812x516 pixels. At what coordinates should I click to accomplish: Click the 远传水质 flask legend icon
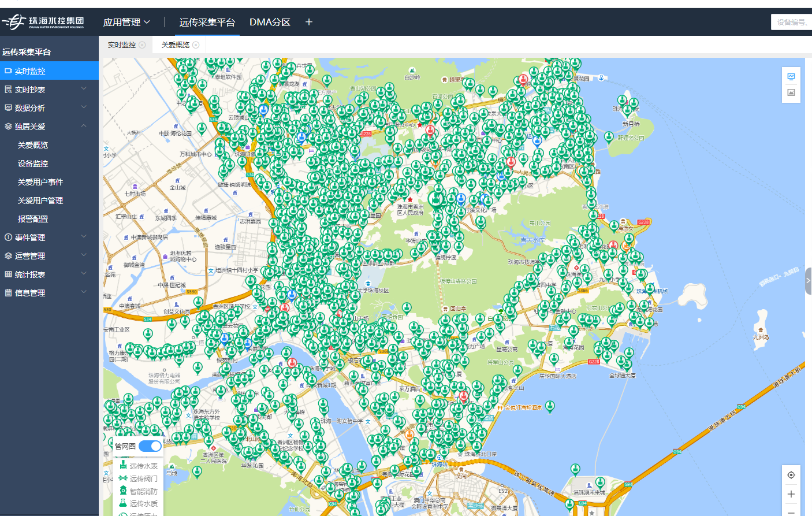click(123, 503)
